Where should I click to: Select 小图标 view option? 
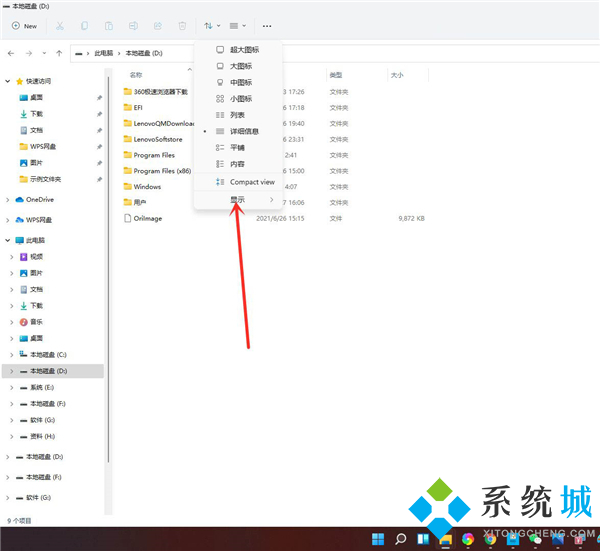pos(238,99)
